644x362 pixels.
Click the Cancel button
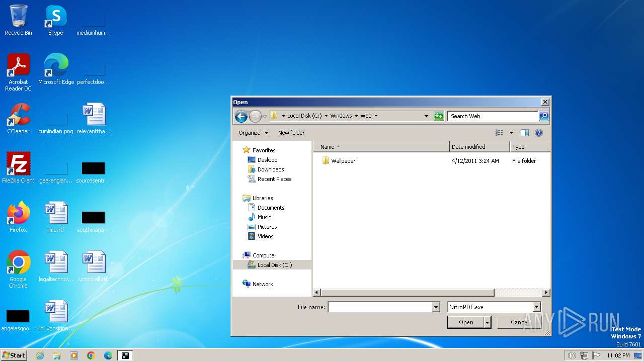(x=519, y=322)
